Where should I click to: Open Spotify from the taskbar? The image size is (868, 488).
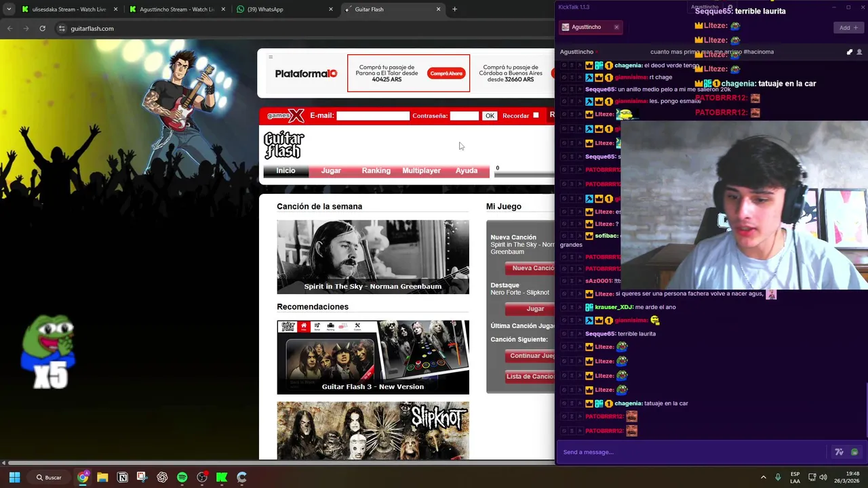(182, 477)
